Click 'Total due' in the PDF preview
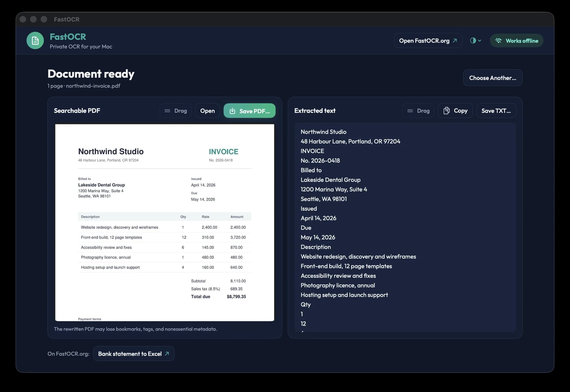Screen dimensions: 570x392 (x=200, y=297)
